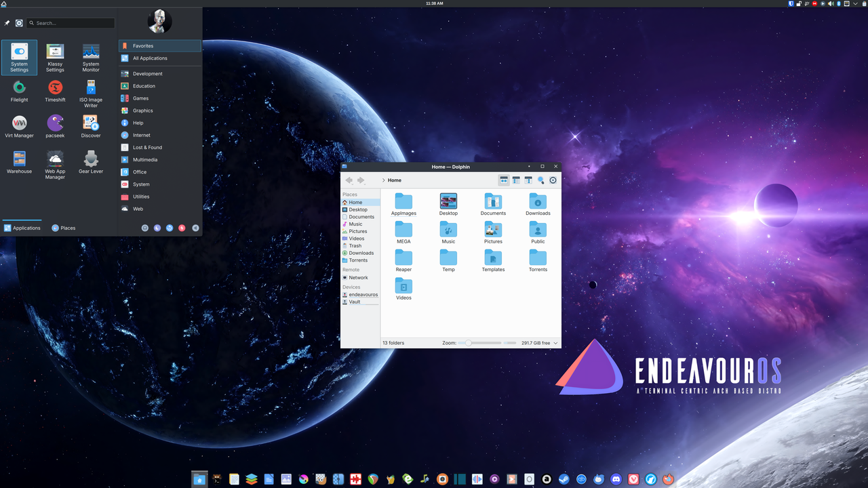Viewport: 868px width, 488px height.
Task: Select Network under Remote
Action: [x=360, y=277]
